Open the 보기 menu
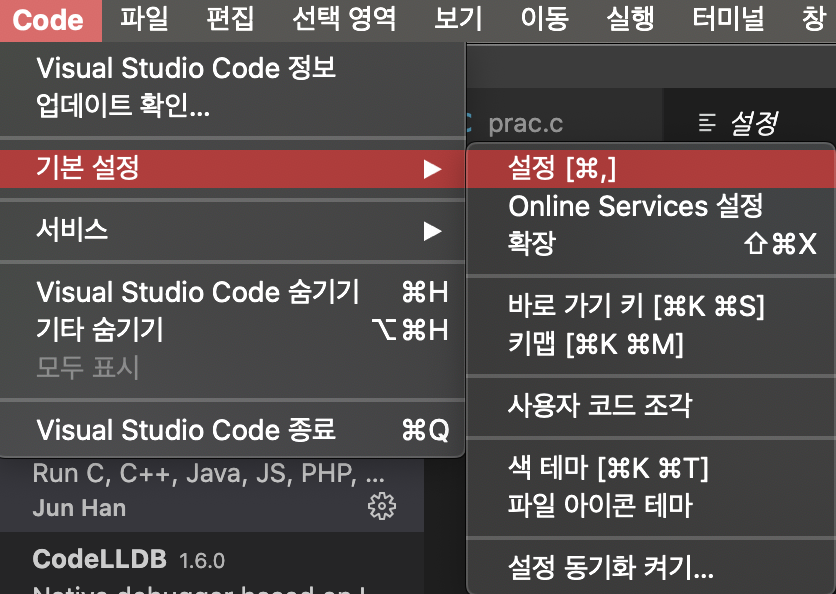The width and height of the screenshot is (836, 594). coord(458,19)
